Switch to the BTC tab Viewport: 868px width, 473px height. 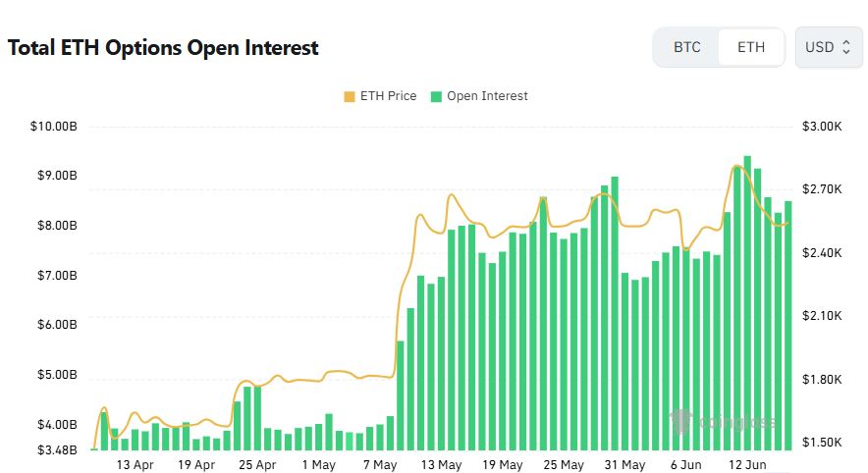(x=687, y=47)
